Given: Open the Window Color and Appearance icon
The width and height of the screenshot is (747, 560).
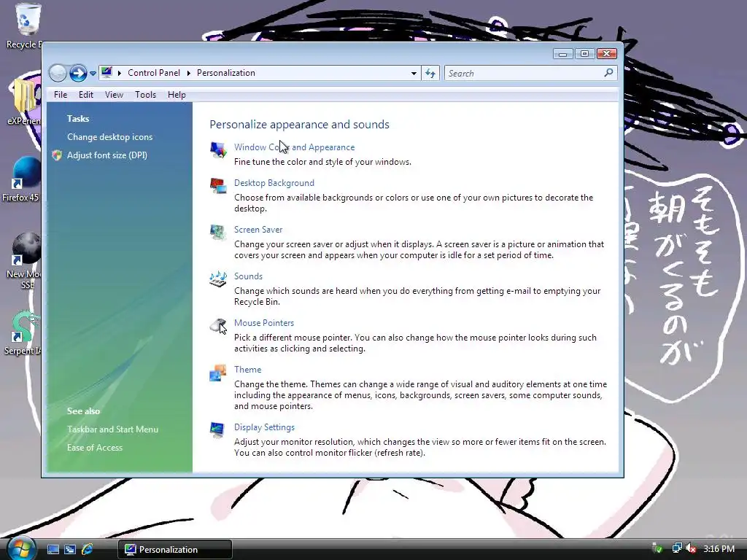Looking at the screenshot, I should point(218,149).
